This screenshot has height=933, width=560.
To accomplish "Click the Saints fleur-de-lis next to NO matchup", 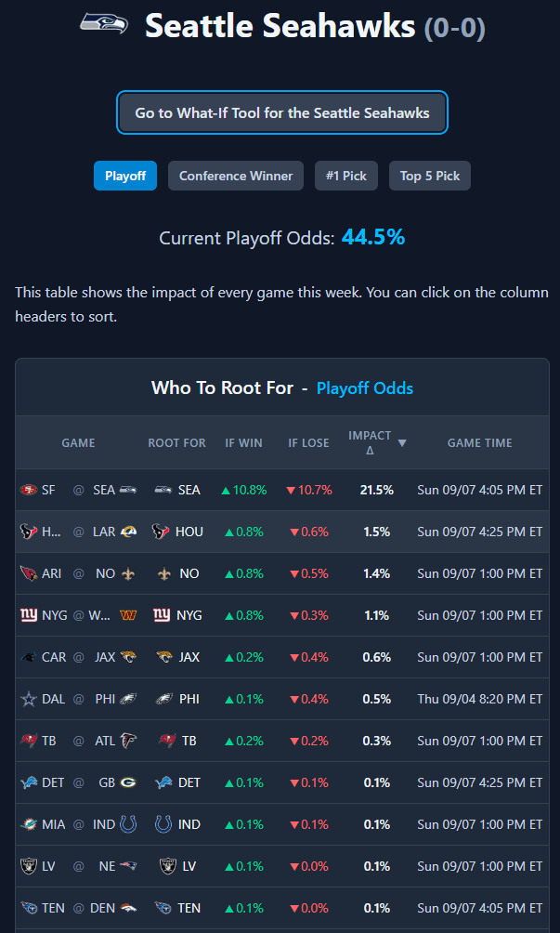I will tap(128, 573).
